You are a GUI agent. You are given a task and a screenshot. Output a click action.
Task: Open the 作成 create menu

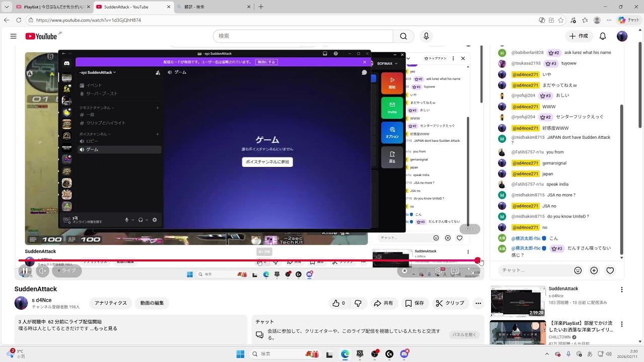pos(579,36)
